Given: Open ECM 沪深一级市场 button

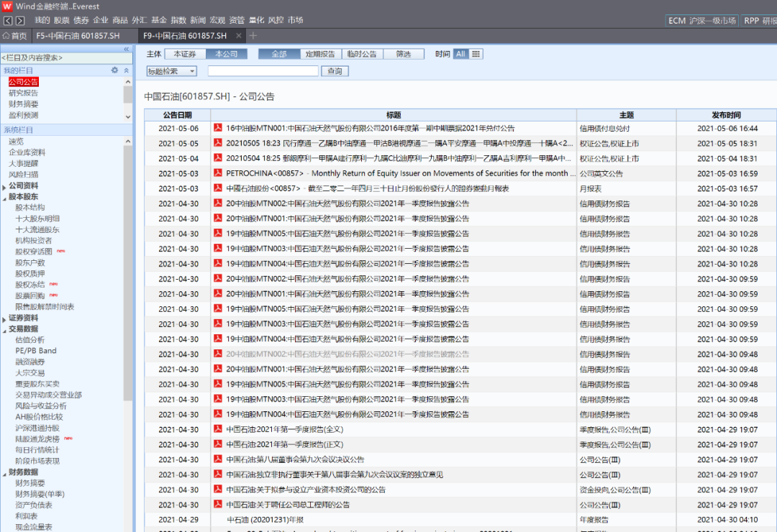Looking at the screenshot, I should (701, 21).
